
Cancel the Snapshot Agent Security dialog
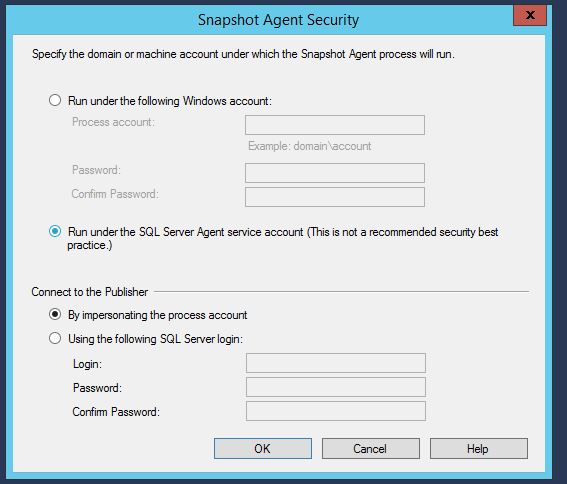(371, 449)
